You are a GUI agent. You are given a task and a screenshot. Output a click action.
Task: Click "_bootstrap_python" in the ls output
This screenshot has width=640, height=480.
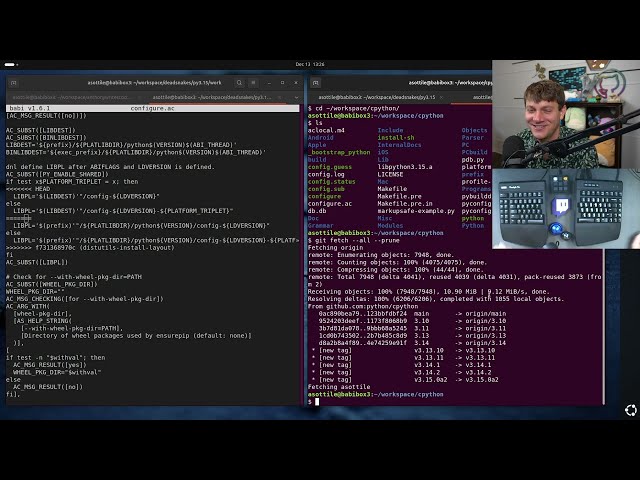click(x=339, y=152)
